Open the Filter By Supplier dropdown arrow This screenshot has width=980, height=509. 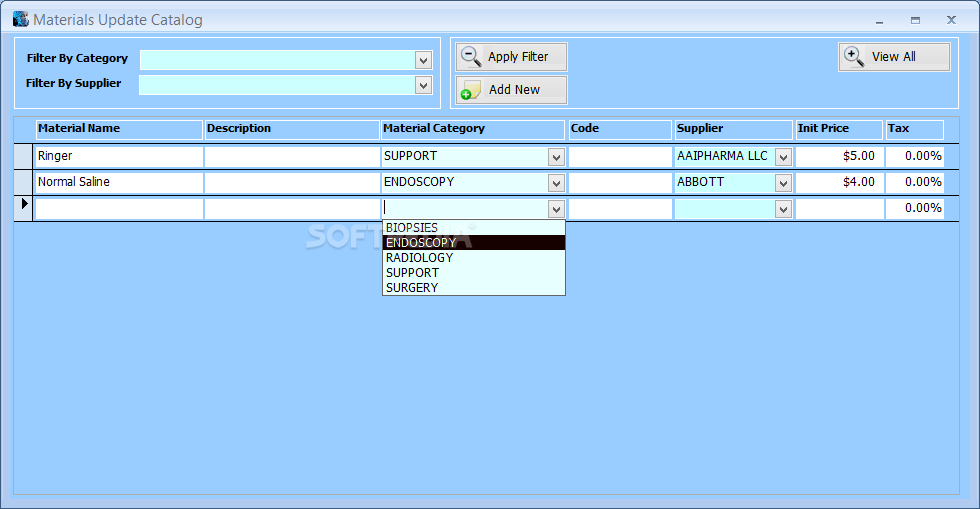(423, 85)
